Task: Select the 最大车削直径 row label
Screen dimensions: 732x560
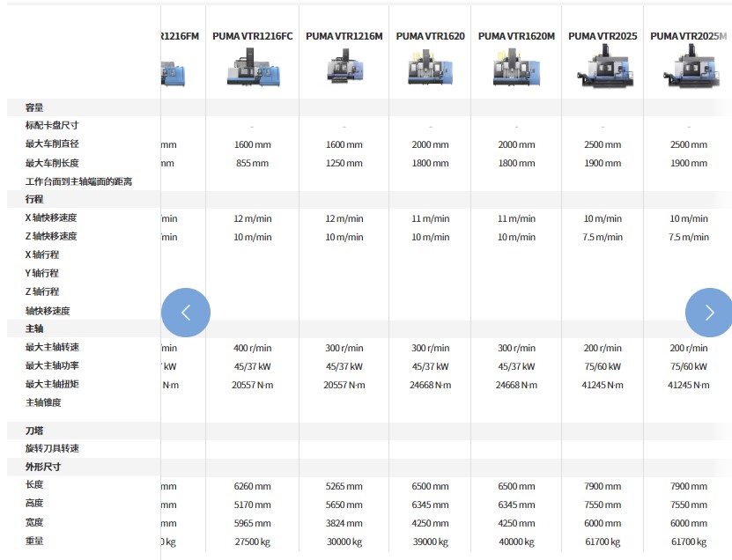Action: tap(52, 144)
